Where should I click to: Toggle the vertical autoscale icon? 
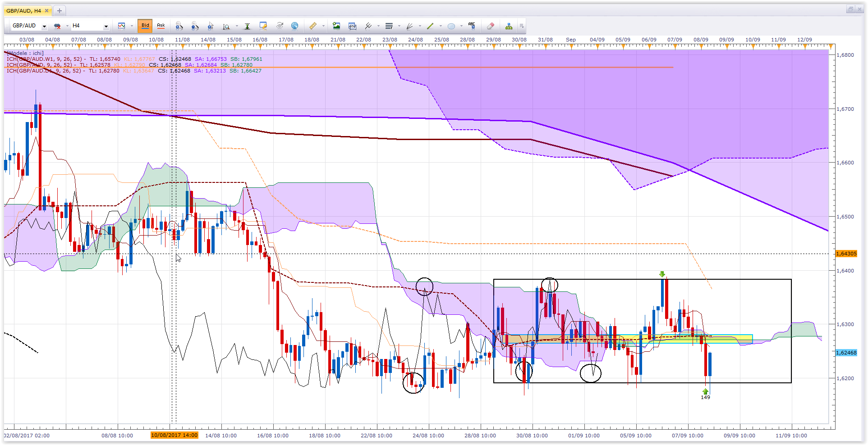pyautogui.click(x=247, y=26)
